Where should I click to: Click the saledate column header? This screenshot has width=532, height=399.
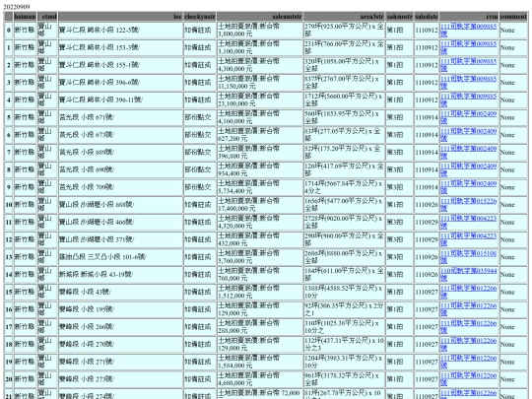coord(427,17)
